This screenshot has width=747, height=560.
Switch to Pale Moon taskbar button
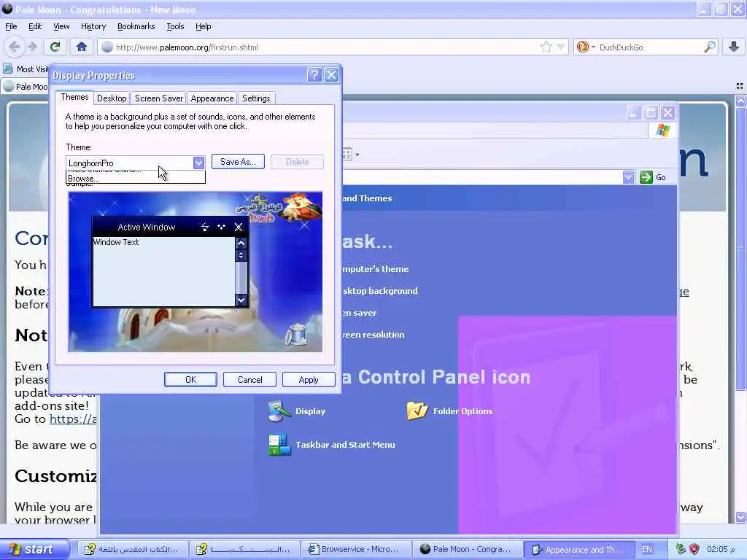tap(467, 549)
